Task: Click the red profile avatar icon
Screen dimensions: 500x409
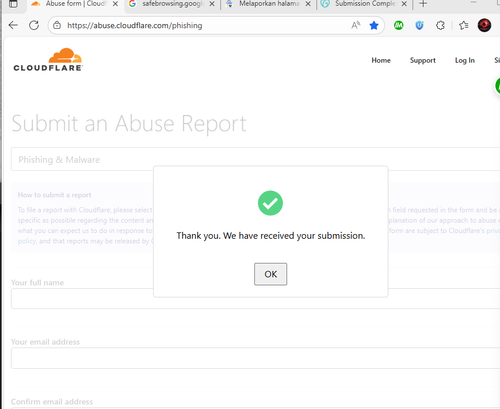Action: (x=484, y=25)
